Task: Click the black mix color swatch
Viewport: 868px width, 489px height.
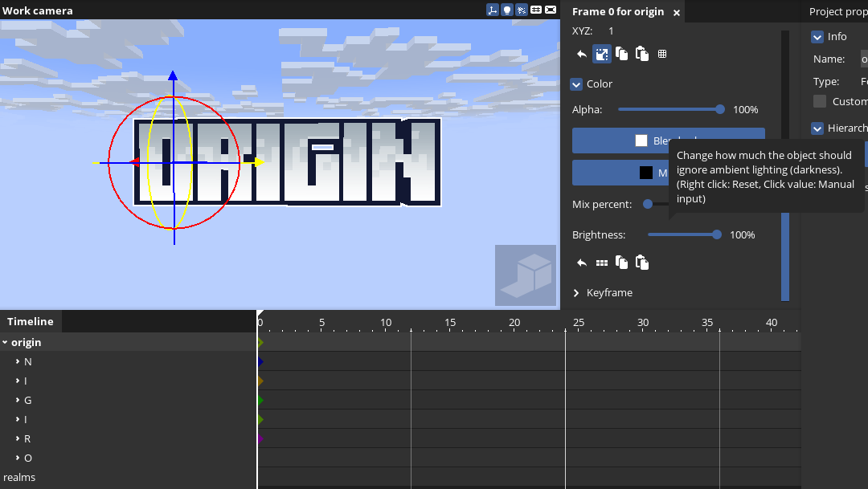Action: pos(645,173)
